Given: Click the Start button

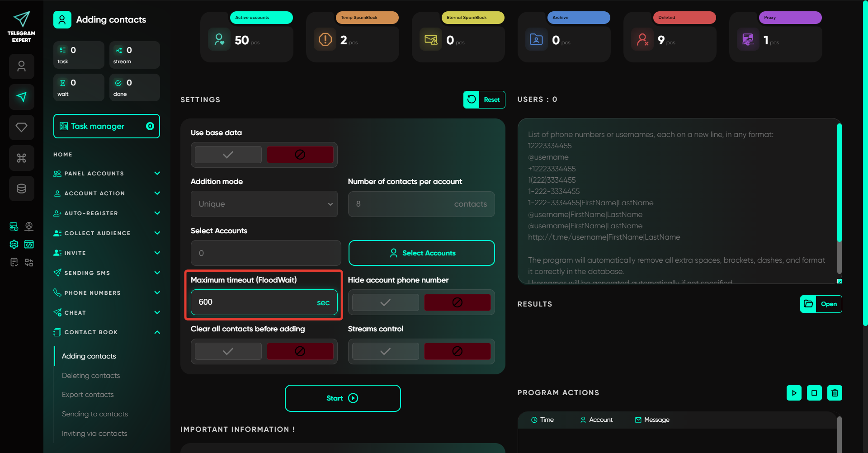Looking at the screenshot, I should pyautogui.click(x=343, y=398).
